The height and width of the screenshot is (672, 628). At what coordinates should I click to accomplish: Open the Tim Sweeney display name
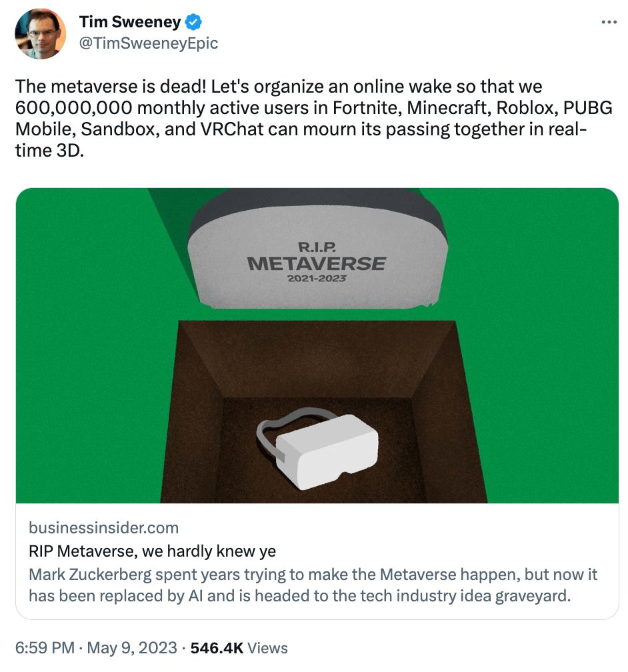tap(130, 22)
